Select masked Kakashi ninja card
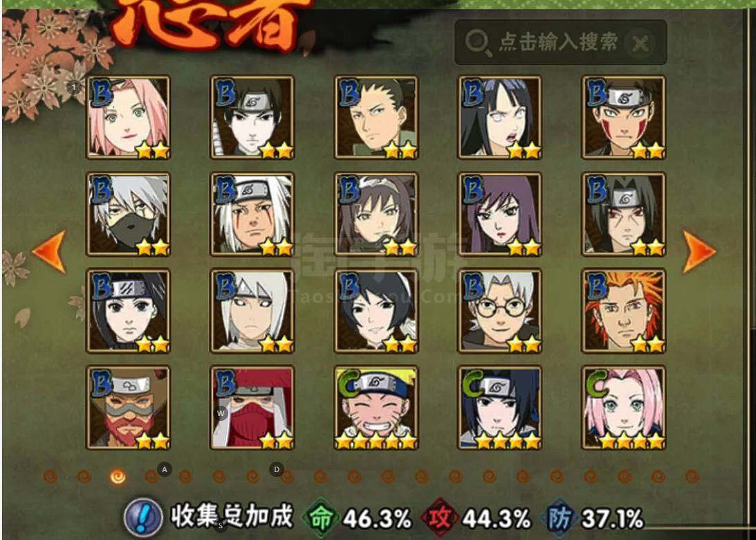756x540 pixels. pos(128,214)
